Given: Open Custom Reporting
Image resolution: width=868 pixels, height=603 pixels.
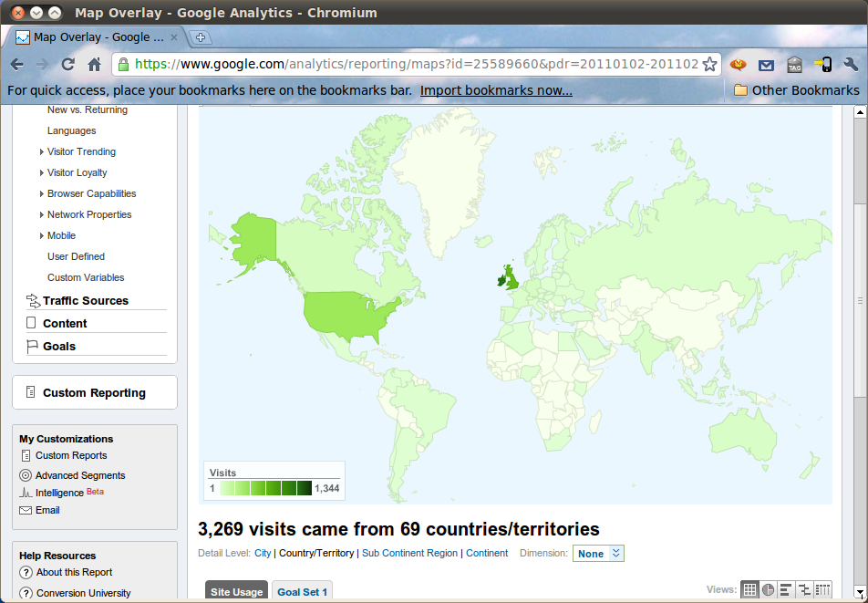Looking at the screenshot, I should coord(94,392).
